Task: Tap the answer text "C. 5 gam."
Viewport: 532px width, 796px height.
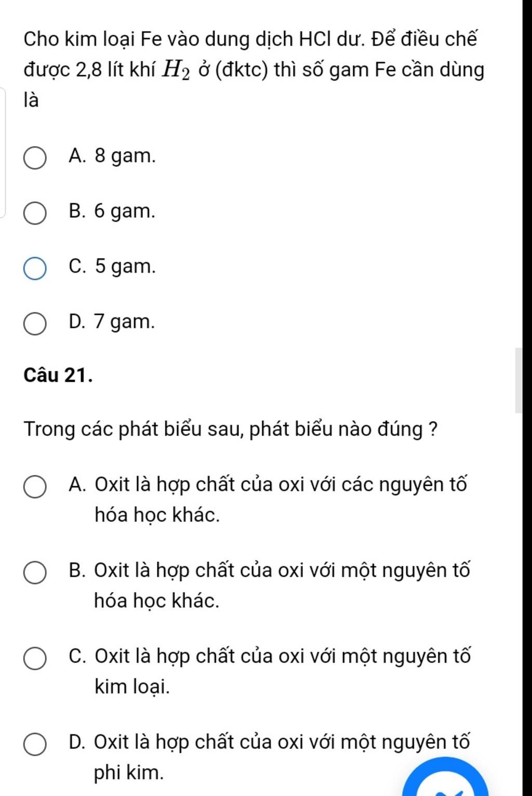Action: pyautogui.click(x=112, y=267)
